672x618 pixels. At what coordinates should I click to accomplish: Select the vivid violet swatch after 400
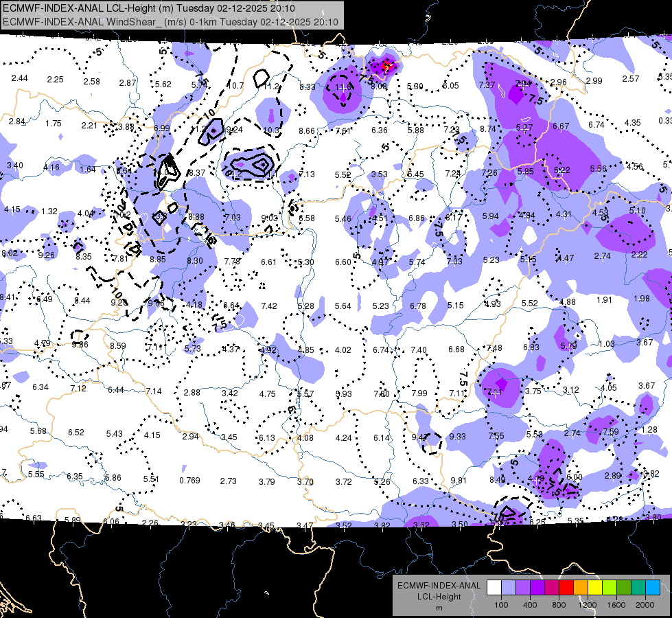click(x=537, y=588)
